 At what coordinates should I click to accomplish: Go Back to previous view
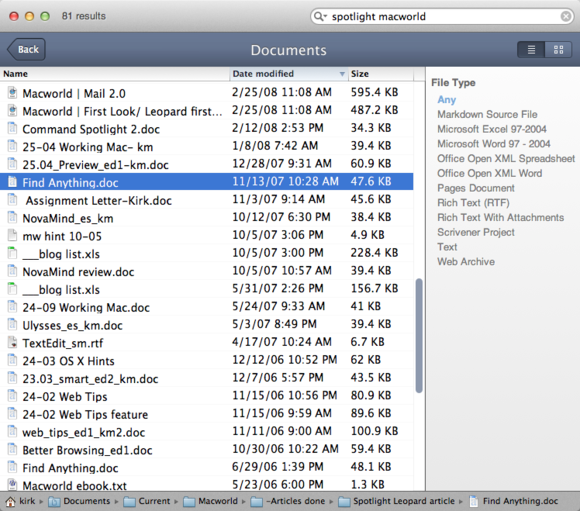tap(26, 49)
